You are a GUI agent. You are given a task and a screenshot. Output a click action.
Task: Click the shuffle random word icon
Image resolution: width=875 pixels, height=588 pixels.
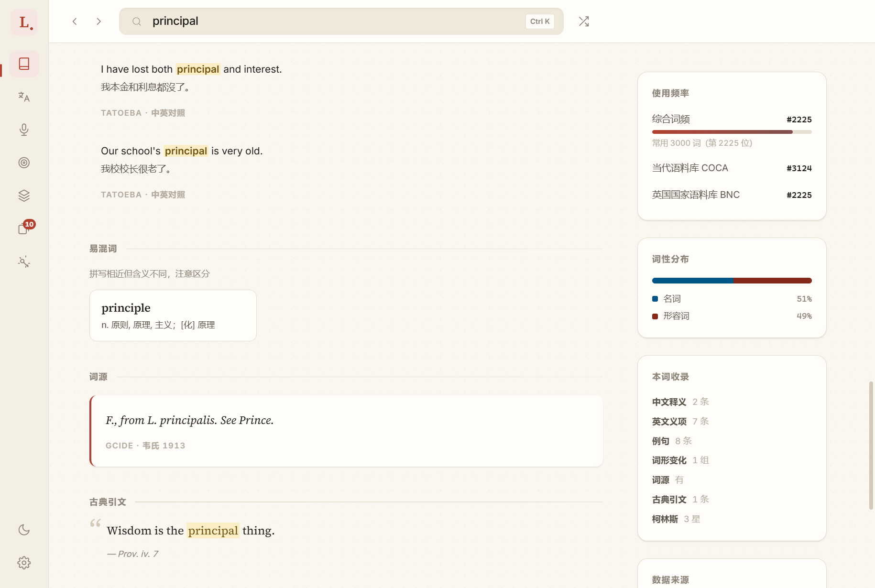(x=584, y=22)
